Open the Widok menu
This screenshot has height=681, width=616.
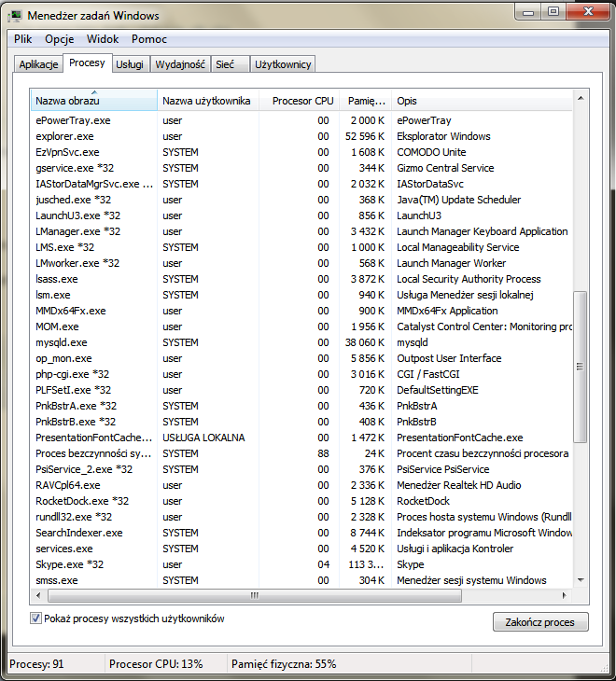tap(103, 39)
